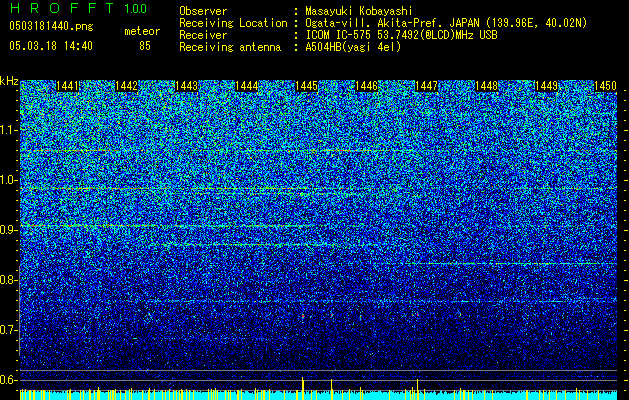This screenshot has width=629, height=400.
Task: Click the antenna value A504HB(yagi 4el)
Action: [353, 47]
